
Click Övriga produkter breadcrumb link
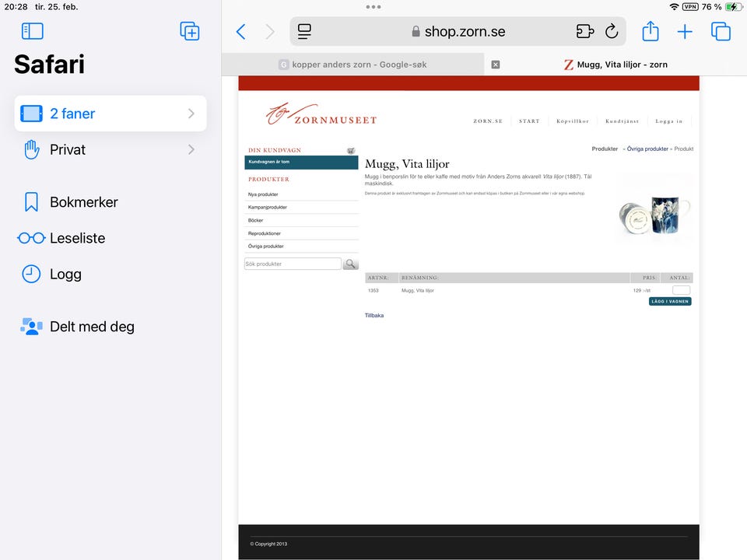[647, 149]
